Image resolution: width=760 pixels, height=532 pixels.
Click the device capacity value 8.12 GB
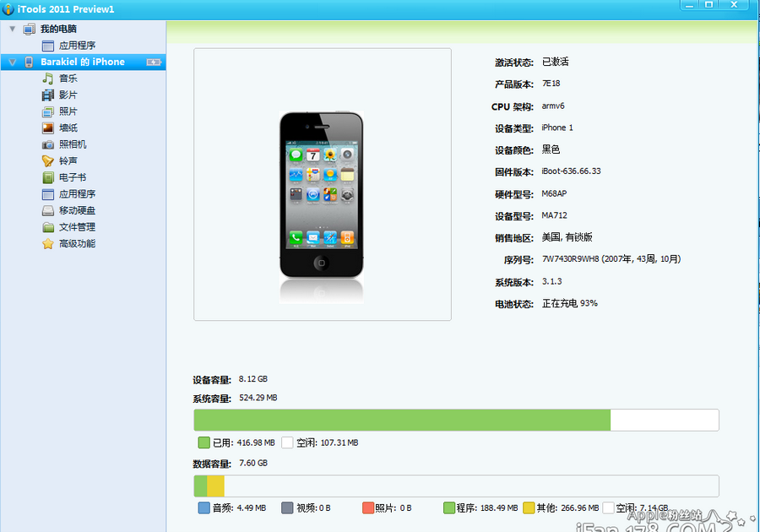[x=253, y=379]
